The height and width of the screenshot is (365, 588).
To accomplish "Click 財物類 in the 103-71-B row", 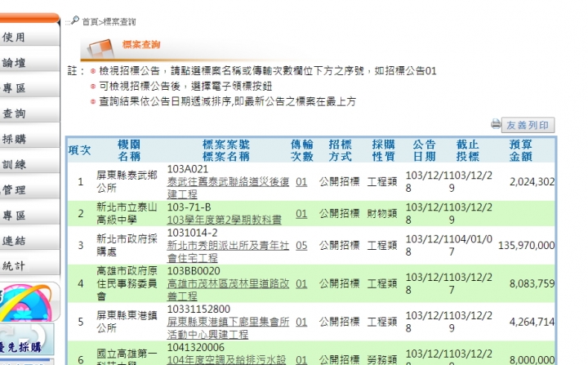I will (381, 214).
